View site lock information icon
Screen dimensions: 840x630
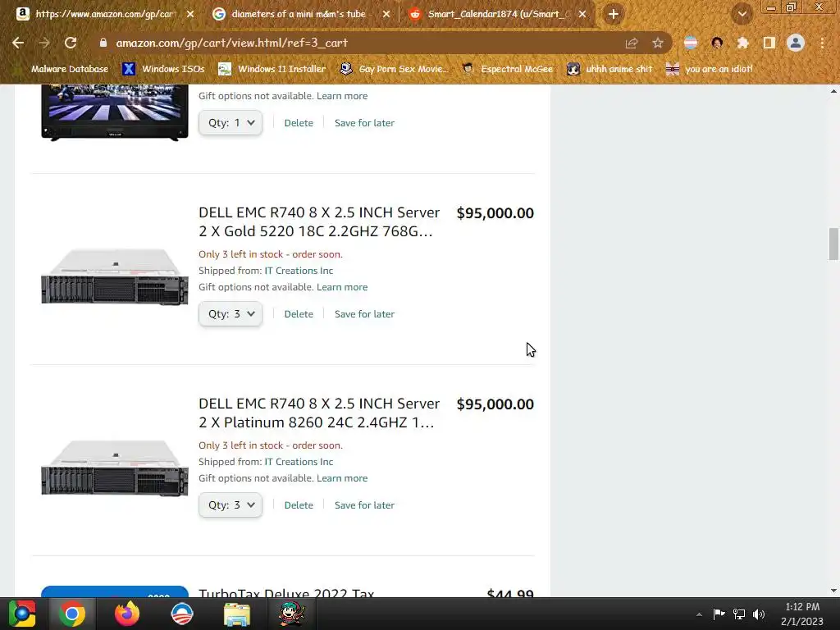(x=103, y=43)
